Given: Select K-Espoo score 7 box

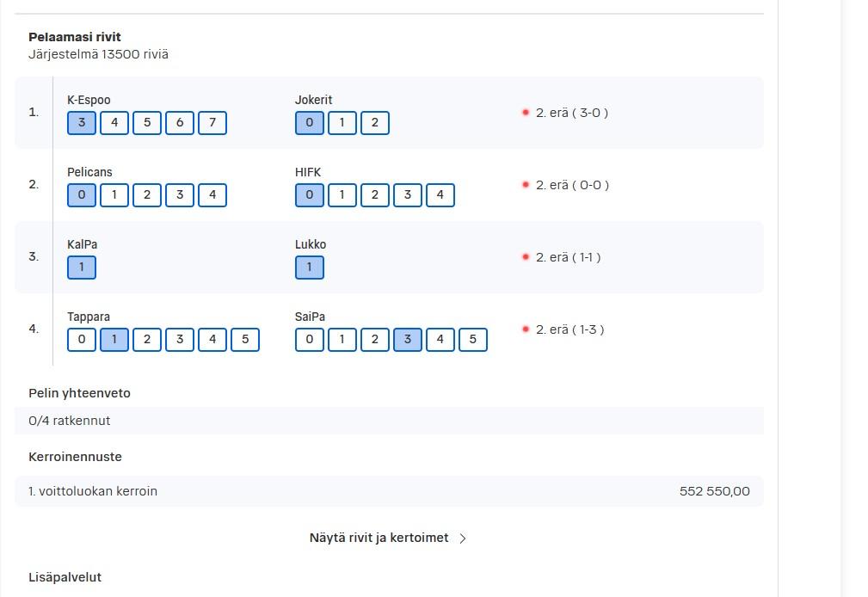Looking at the screenshot, I should pyautogui.click(x=212, y=122).
